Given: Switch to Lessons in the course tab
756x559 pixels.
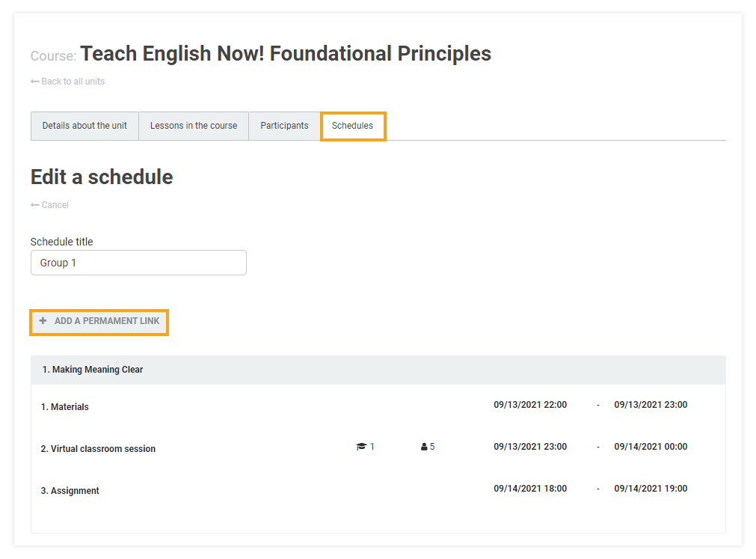Looking at the screenshot, I should pos(194,126).
